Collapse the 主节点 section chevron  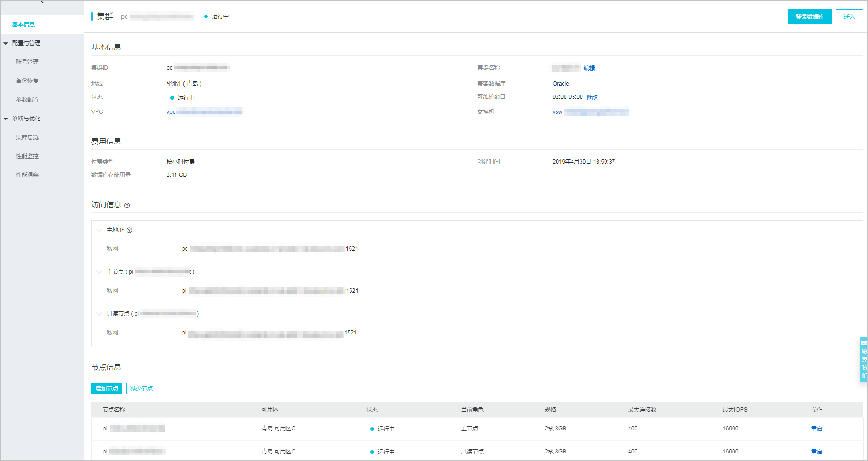(99, 272)
